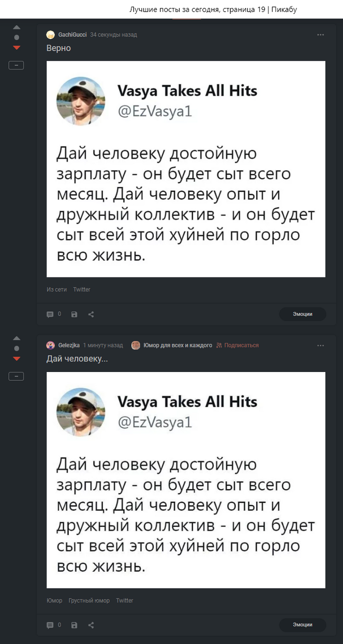Open the options menu on Gelezjka's post
Viewport: 343px width, 644px height.
[x=320, y=345]
